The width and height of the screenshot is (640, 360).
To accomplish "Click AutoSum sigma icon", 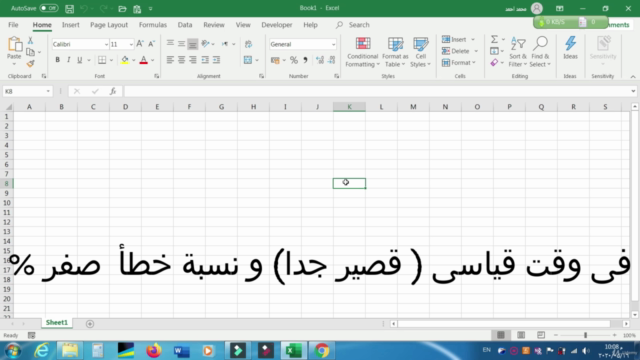I will pyautogui.click(x=494, y=39).
